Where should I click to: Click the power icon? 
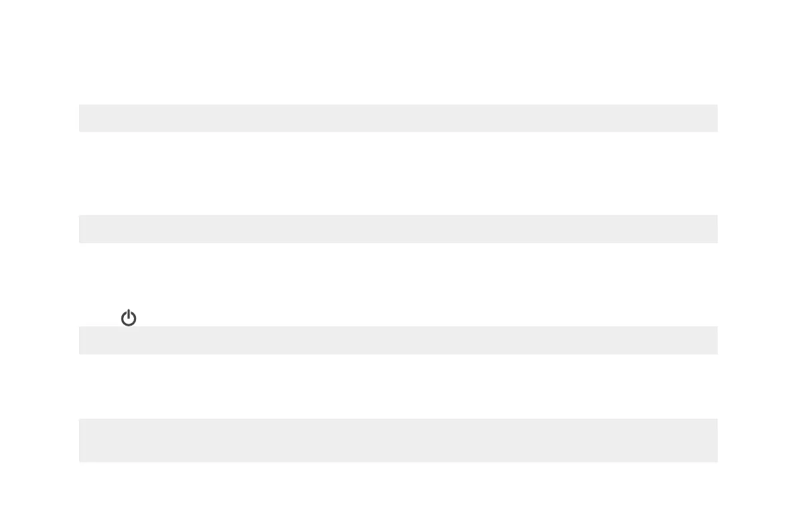(129, 318)
